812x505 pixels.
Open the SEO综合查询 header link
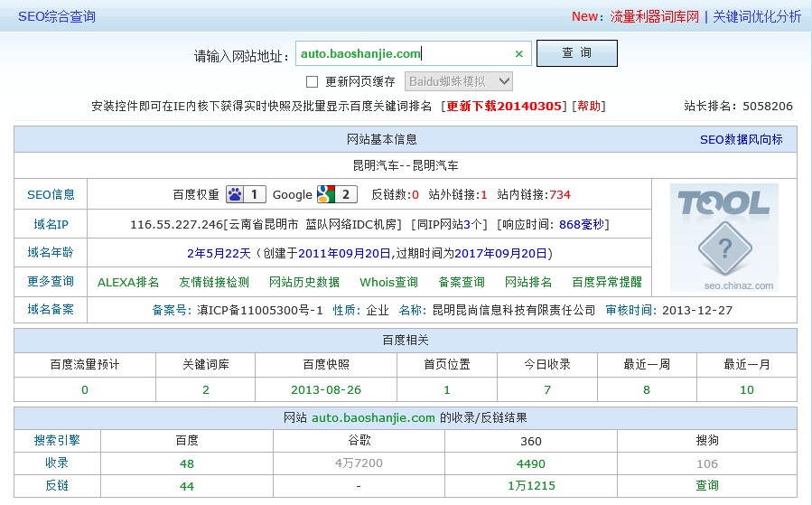[57, 16]
